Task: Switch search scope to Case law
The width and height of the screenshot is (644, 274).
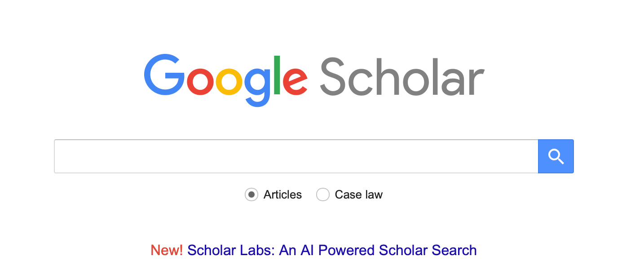Action: [x=323, y=194]
